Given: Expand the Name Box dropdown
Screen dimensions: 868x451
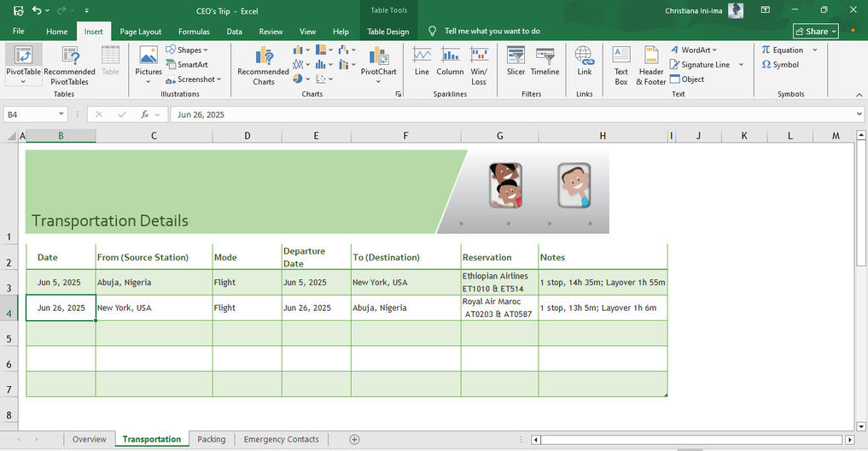Looking at the screenshot, I should pyautogui.click(x=61, y=114).
